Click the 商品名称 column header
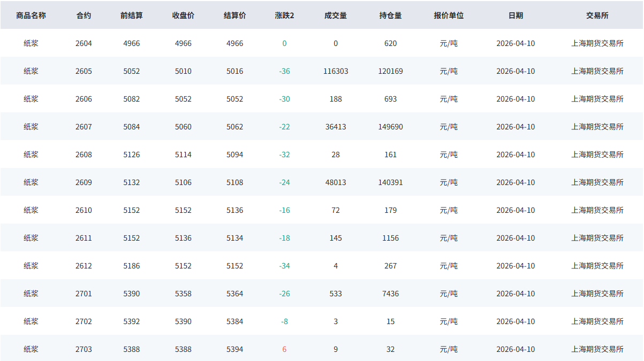This screenshot has width=644, height=361. tap(31, 16)
